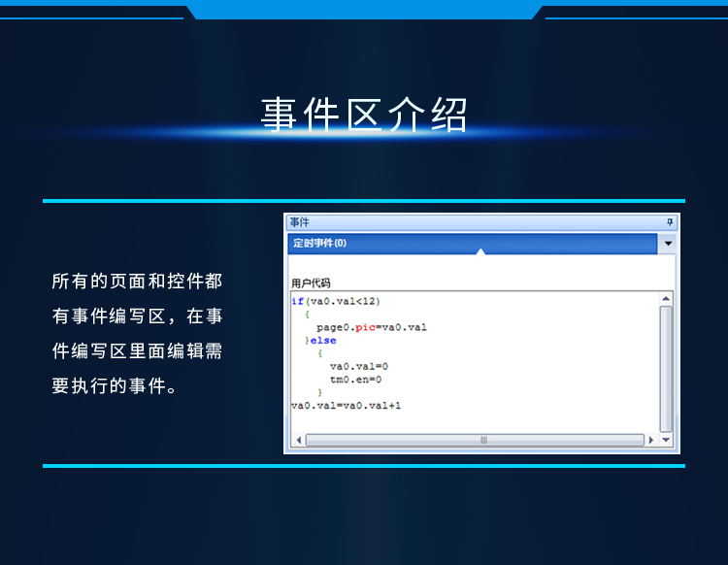Image resolution: width=728 pixels, height=565 pixels.
Task: Click the horizontal scrollbar right arrow
Action: coord(651,440)
